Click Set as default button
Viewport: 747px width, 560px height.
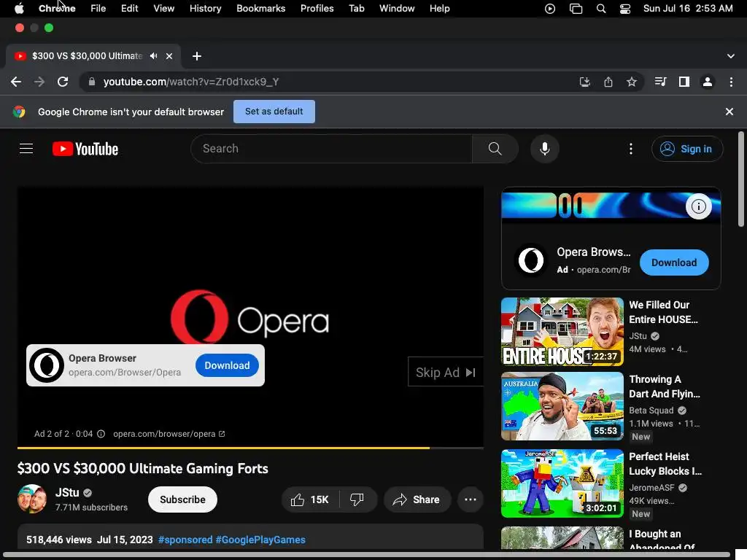(274, 112)
